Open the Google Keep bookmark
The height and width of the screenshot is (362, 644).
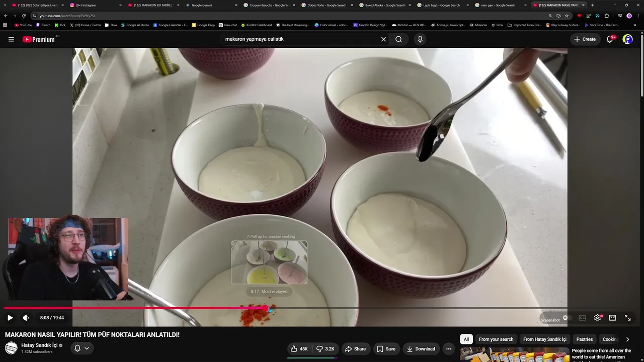point(203,25)
